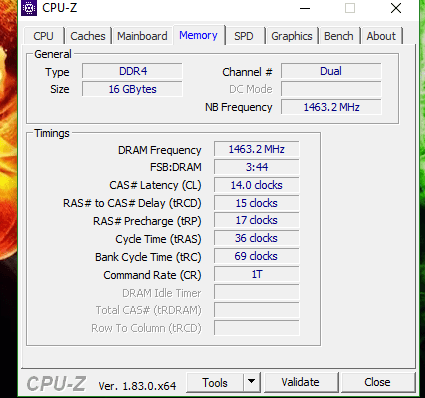Click the DRAM Frequency label
Viewport: 425px width, 398px height.
coord(160,150)
